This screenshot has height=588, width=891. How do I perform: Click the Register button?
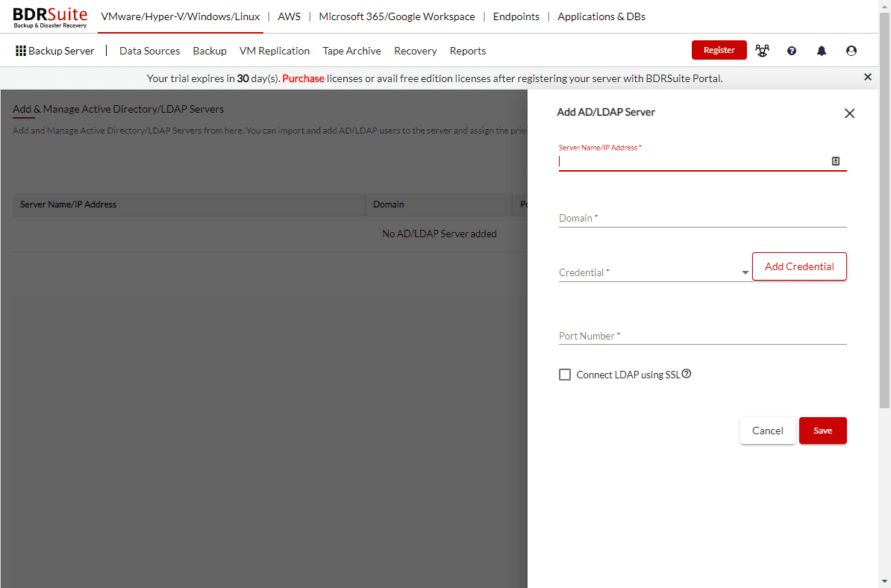pyautogui.click(x=719, y=50)
